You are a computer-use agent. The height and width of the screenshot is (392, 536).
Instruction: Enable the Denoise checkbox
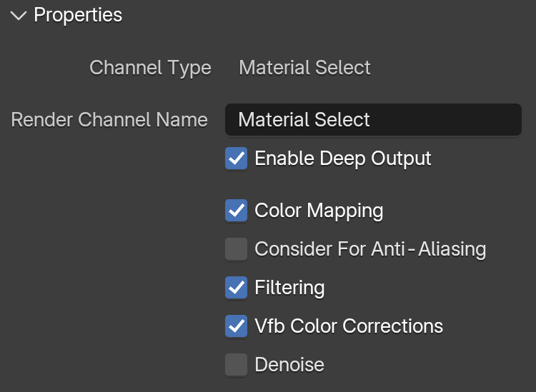pyautogui.click(x=237, y=365)
